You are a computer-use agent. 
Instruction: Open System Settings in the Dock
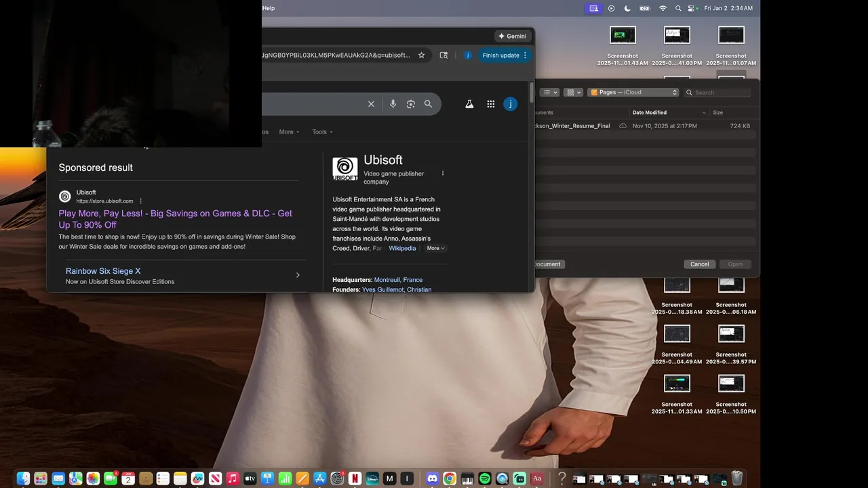pos(337,479)
